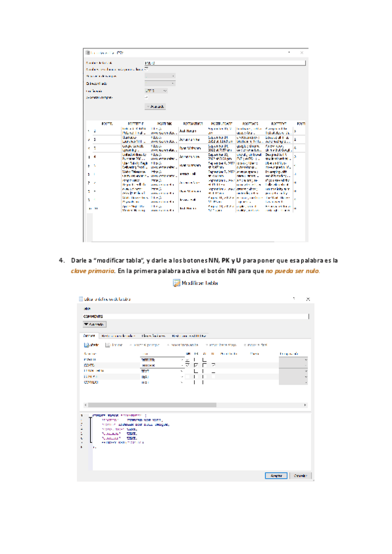Open the field separator dropdown
This screenshot has height=554, width=392.
click(159, 76)
